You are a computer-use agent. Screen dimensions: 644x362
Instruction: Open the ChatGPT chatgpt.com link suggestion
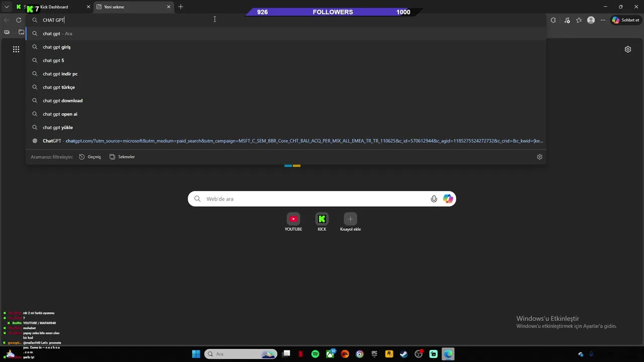click(x=286, y=141)
